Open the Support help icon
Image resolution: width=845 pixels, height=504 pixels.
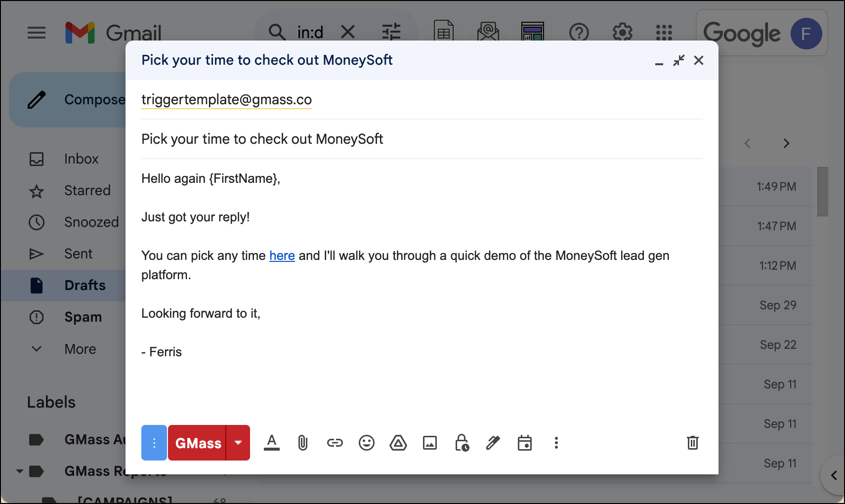pyautogui.click(x=579, y=33)
